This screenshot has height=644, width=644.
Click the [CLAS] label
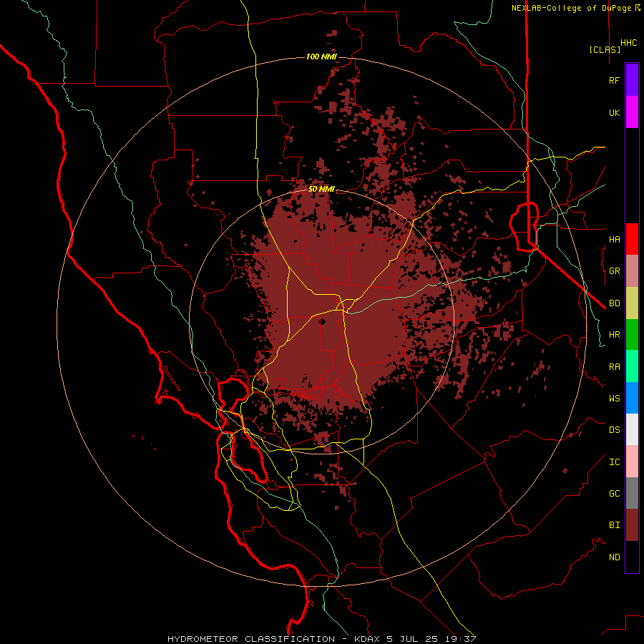(605, 49)
